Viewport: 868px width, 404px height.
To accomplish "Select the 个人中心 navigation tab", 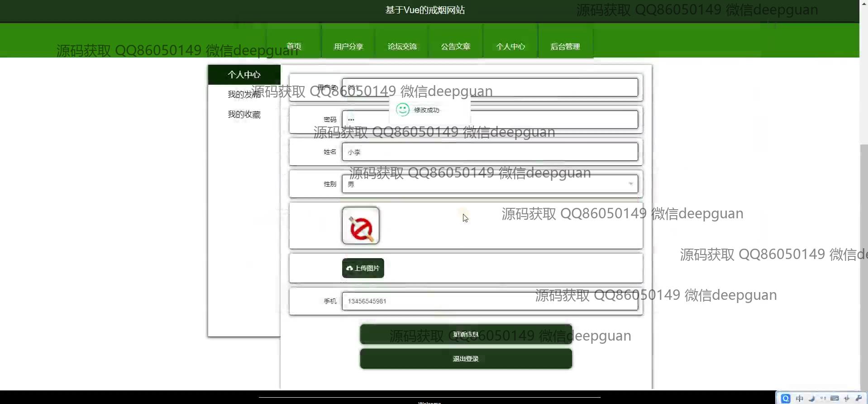I will tap(510, 46).
